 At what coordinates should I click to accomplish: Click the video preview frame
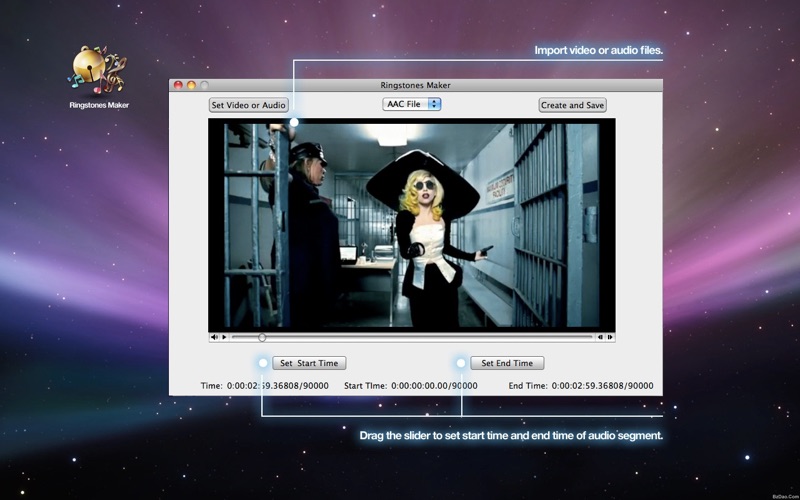(x=412, y=225)
